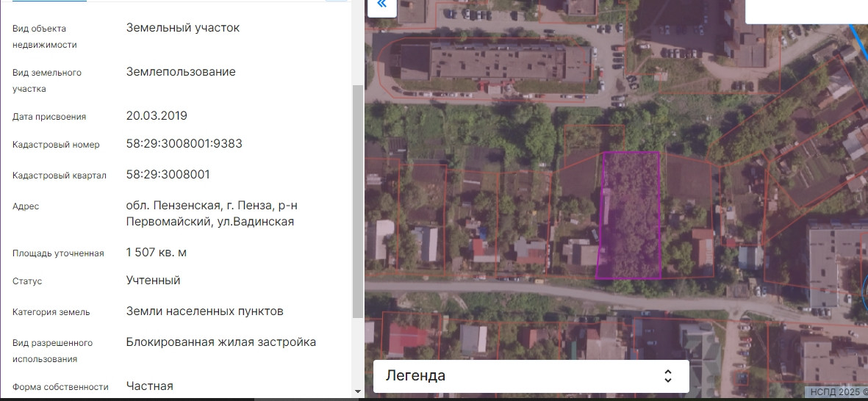868x401 pixels.
Task: Click cadastral number 58:29:3008001:9383
Action: (x=184, y=144)
